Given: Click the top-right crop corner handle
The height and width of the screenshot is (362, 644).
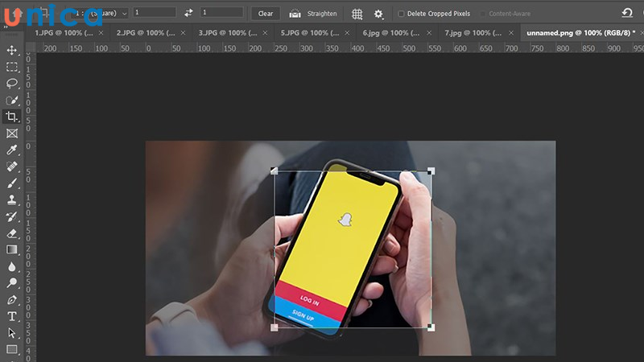Looking at the screenshot, I should [x=431, y=171].
